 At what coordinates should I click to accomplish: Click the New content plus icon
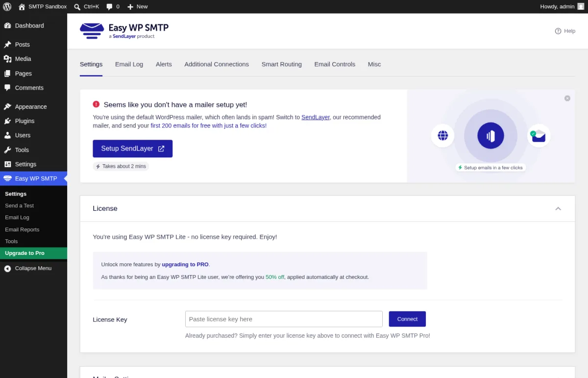130,6
